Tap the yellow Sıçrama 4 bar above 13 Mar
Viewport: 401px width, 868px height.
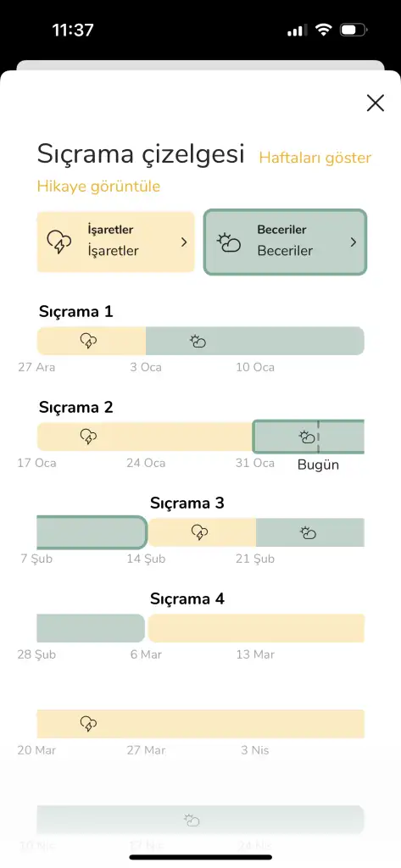click(x=256, y=628)
